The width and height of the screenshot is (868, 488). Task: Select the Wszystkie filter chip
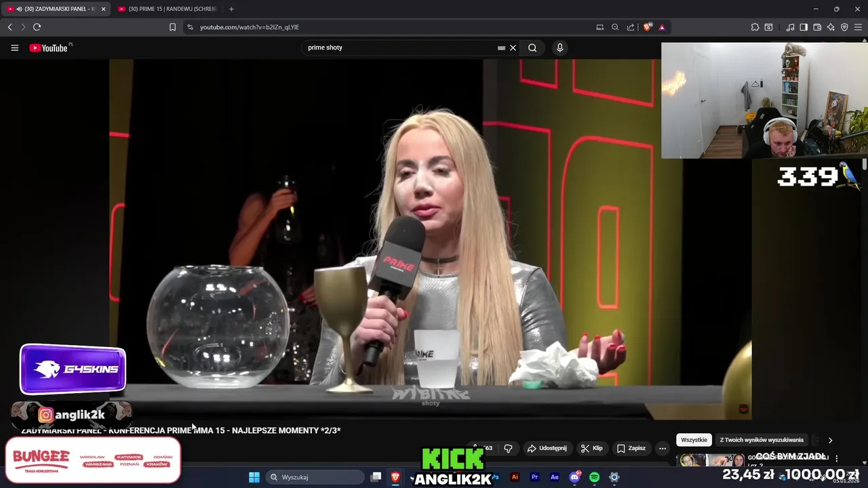pos(694,440)
